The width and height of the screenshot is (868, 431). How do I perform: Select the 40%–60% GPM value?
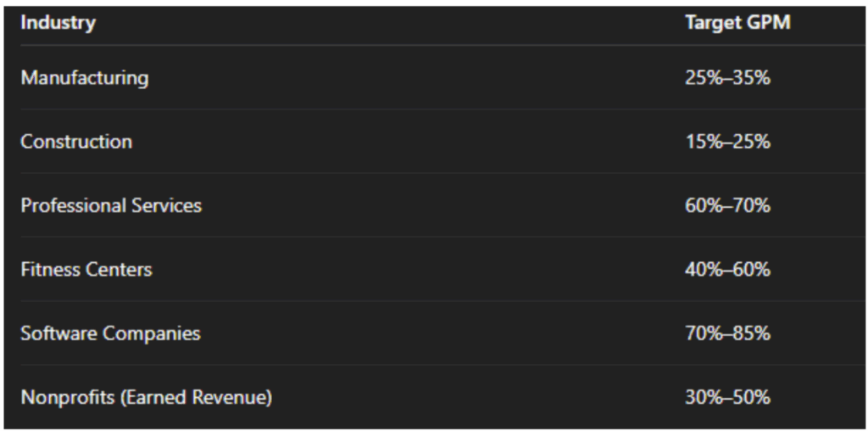727,270
